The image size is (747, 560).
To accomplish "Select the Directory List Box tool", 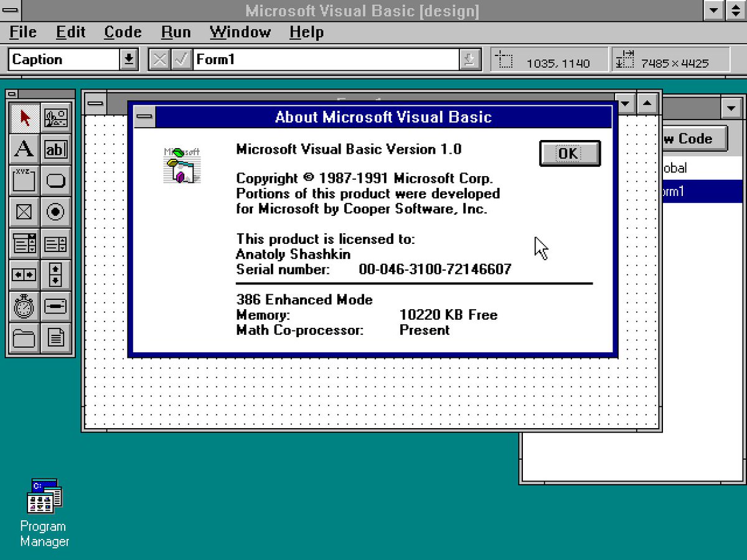I will click(25, 338).
